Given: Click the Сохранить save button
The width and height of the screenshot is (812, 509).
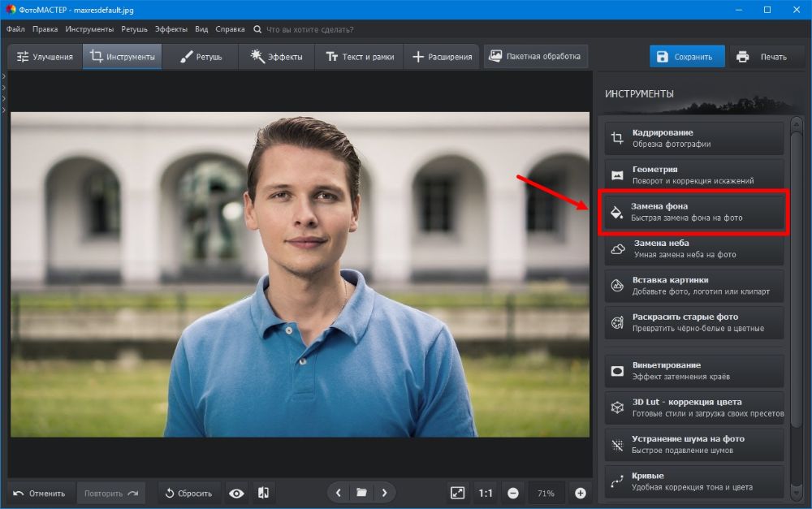Looking at the screenshot, I should click(x=685, y=57).
